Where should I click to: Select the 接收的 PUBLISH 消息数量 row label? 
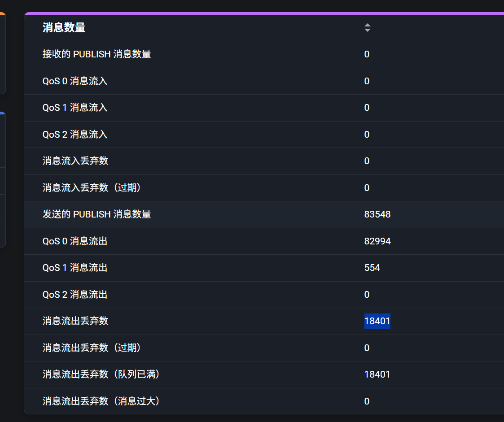point(96,54)
